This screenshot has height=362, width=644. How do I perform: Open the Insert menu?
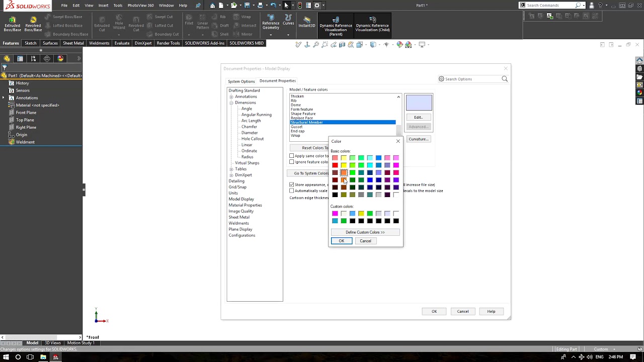[103, 6]
